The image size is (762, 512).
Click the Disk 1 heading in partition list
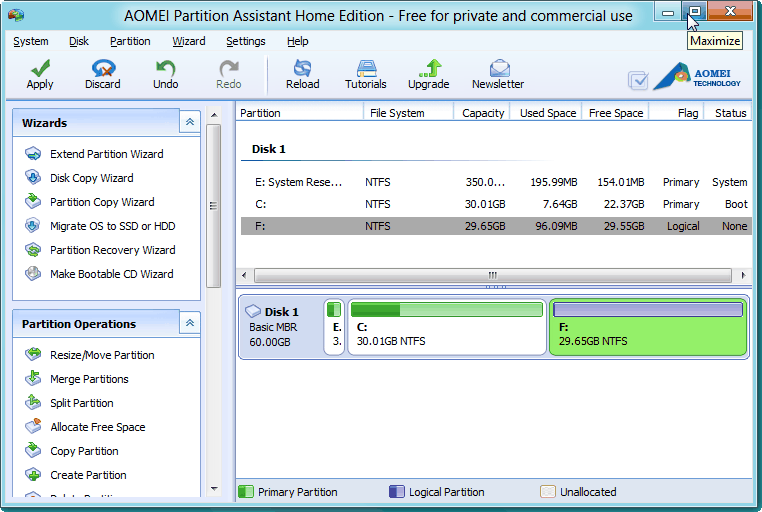(268, 149)
